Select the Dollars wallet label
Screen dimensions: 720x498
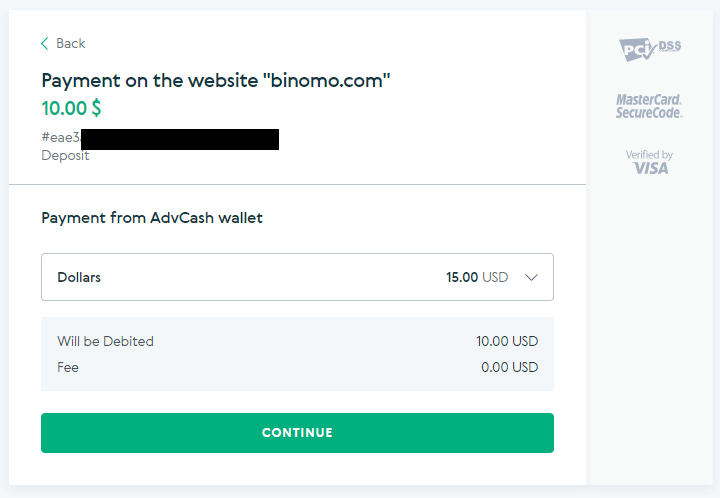point(79,277)
